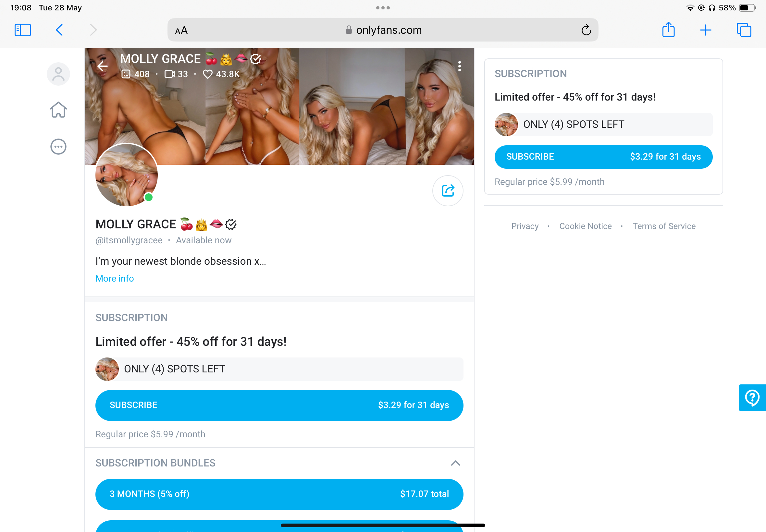Subscribe via the right panel button

(603, 157)
